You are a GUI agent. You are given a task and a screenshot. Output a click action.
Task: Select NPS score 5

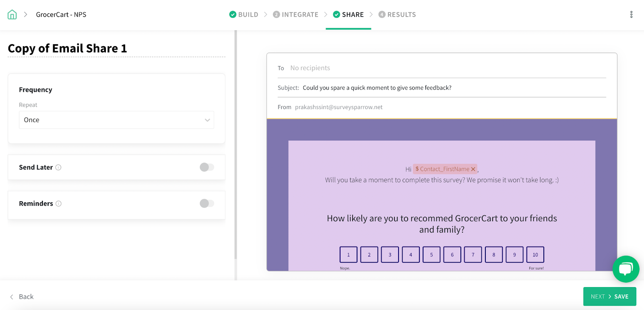click(x=431, y=254)
